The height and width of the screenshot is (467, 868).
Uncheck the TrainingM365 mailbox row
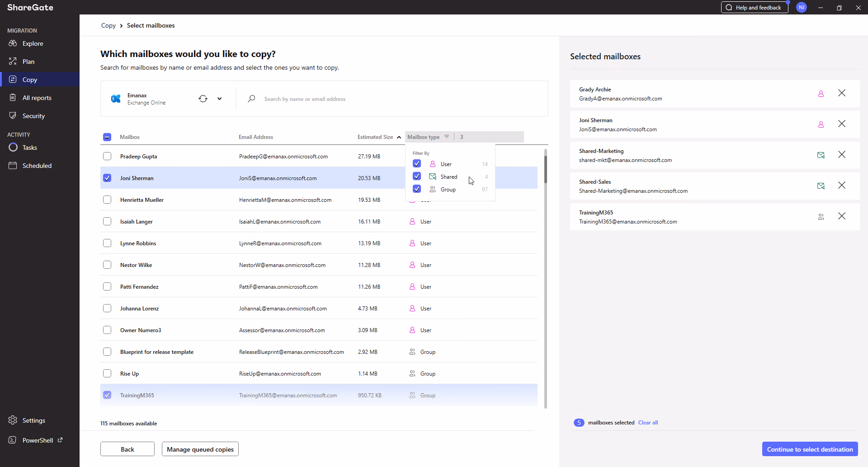coord(107,395)
